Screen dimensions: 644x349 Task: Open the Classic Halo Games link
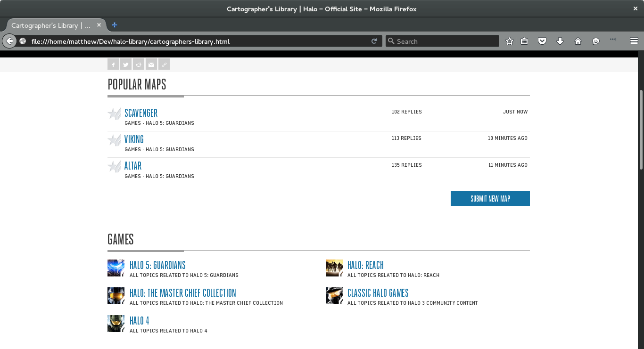378,293
